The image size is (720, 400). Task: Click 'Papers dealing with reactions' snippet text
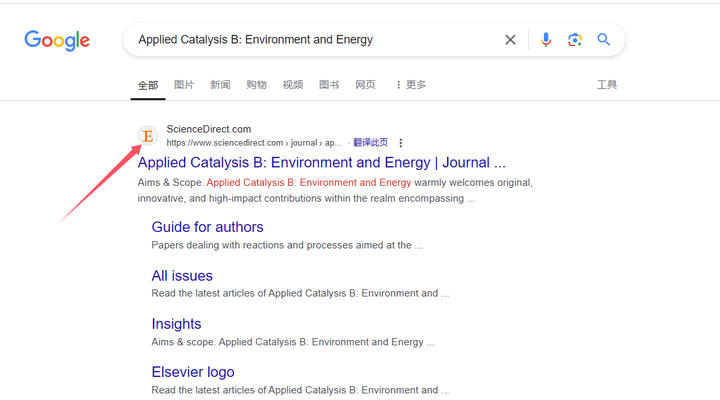coord(287,245)
